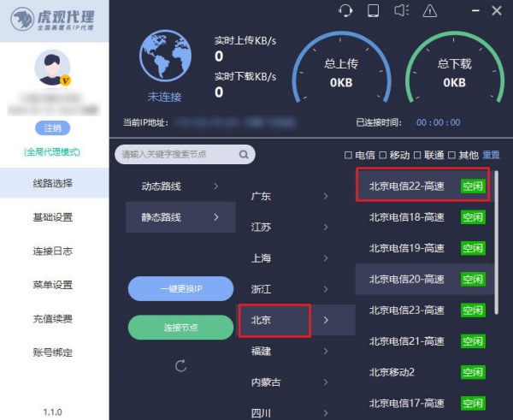Click the globe connection status icon

[x=165, y=56]
